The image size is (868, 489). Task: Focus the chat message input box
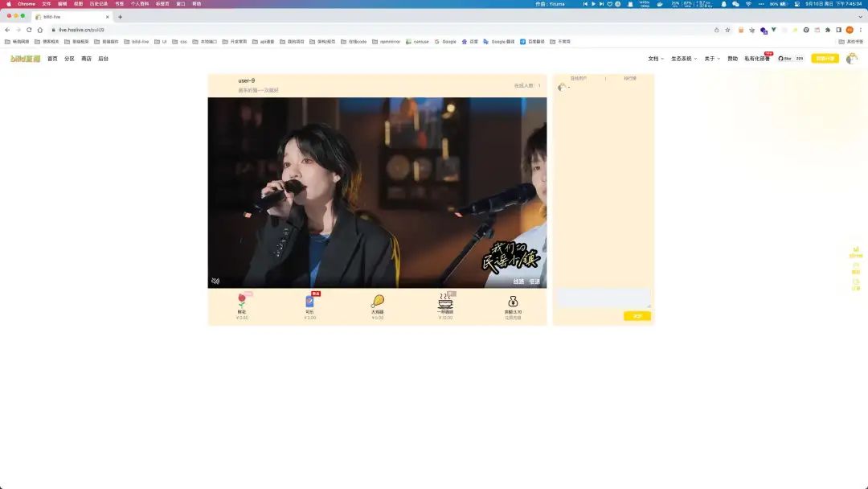click(x=603, y=298)
